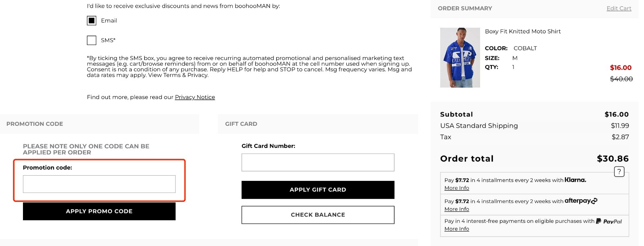This screenshot has width=644, height=246.
Task: Uncheck the Email marketing preference
Action: coord(91,20)
